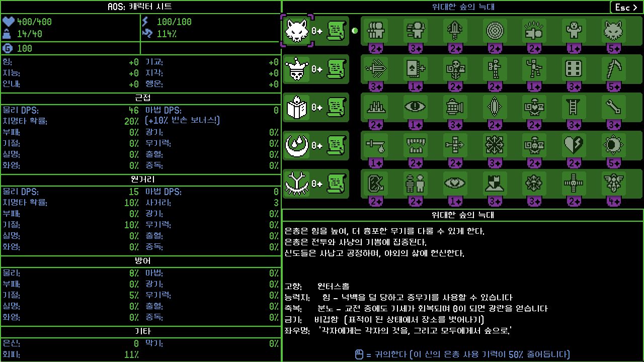
Task: Click the multi-arrow bow boon in jester row
Action: 376,69
